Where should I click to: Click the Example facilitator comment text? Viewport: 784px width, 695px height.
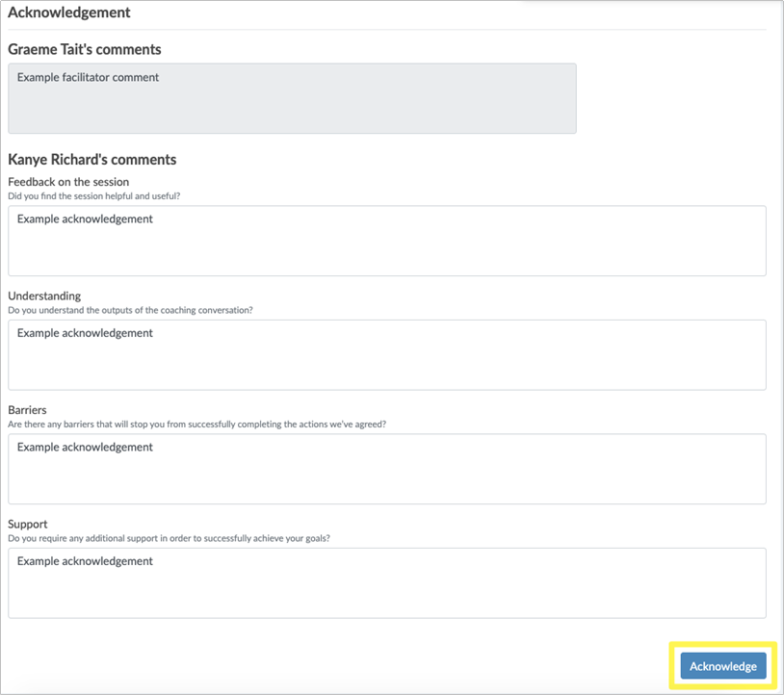(x=88, y=77)
